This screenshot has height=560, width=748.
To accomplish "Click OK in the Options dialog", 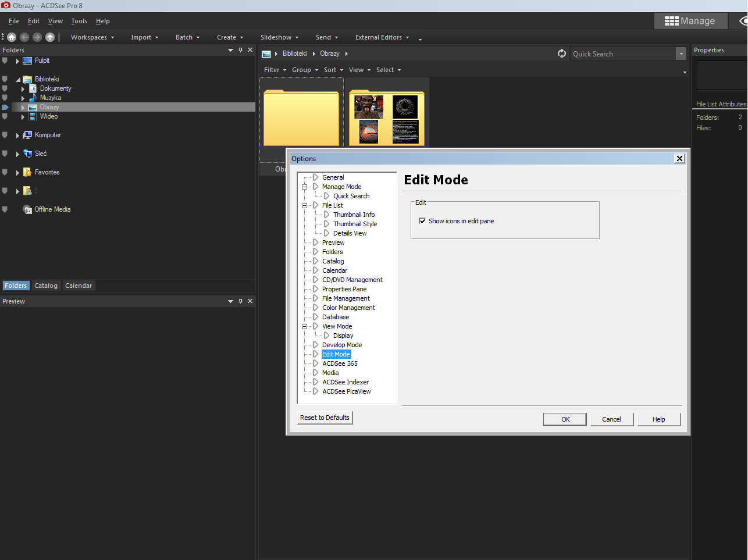I will click(565, 419).
